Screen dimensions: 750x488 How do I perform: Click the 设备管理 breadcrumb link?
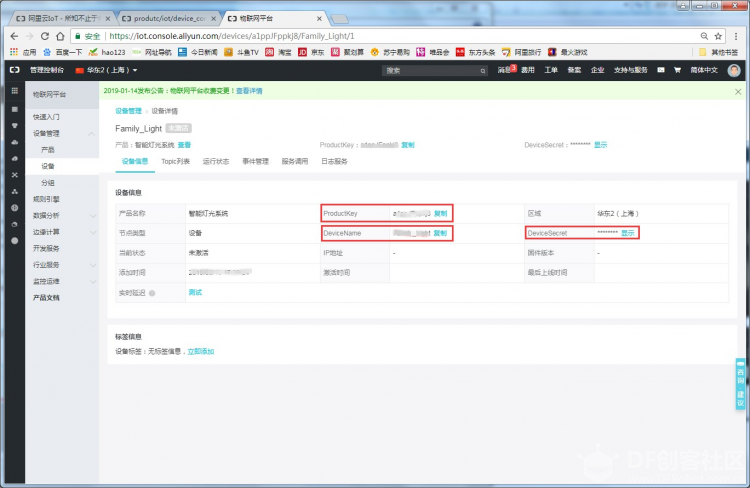click(x=128, y=111)
